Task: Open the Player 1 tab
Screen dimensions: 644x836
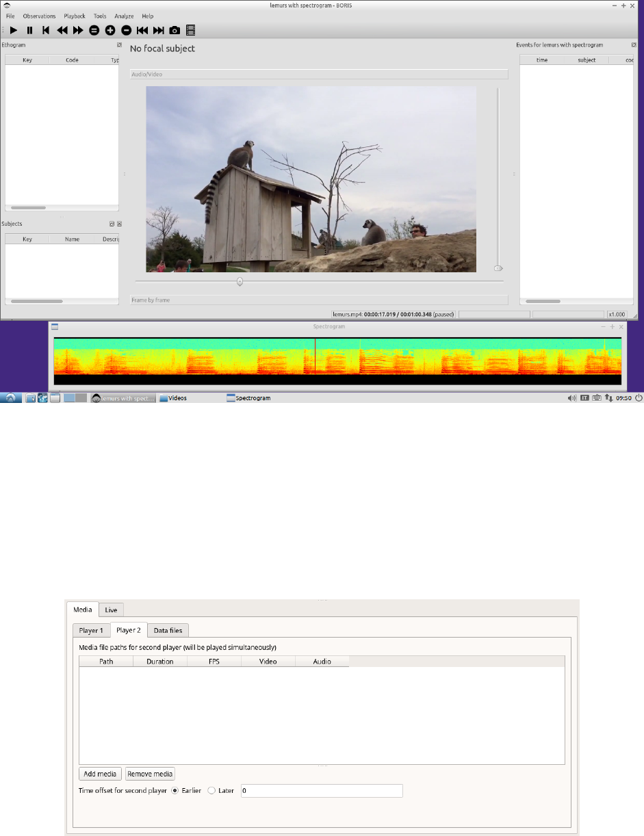Action: click(x=91, y=630)
